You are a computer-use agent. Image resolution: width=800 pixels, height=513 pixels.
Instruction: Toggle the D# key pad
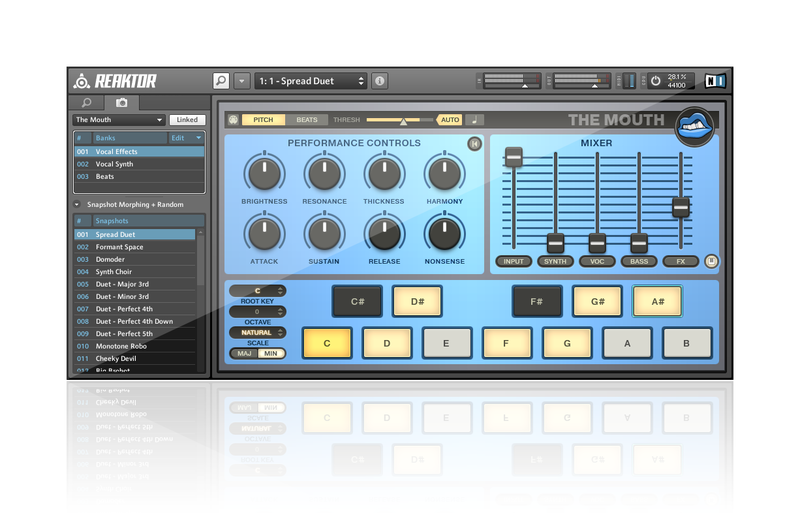[x=417, y=302]
